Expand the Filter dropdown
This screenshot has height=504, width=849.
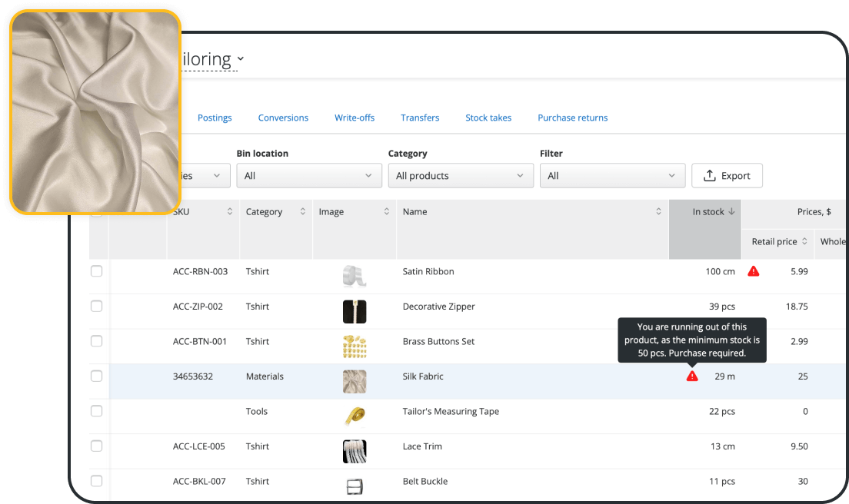pyautogui.click(x=612, y=175)
